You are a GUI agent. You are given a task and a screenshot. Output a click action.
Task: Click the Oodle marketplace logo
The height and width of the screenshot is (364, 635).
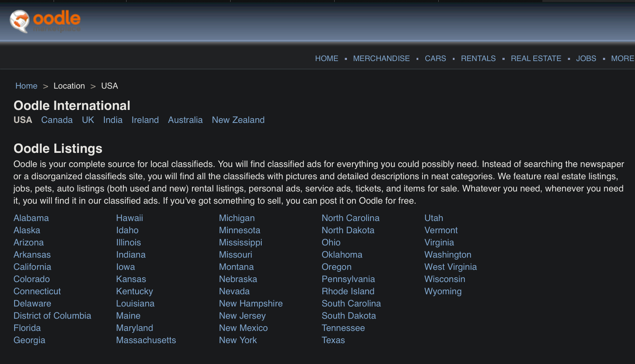point(45,21)
